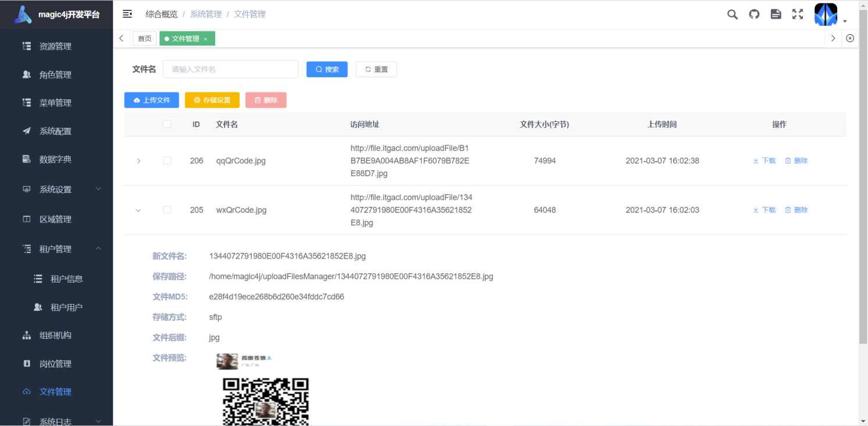Image resolution: width=868 pixels, height=426 pixels.
Task: Open 存储设置 storage settings button
Action: [212, 100]
